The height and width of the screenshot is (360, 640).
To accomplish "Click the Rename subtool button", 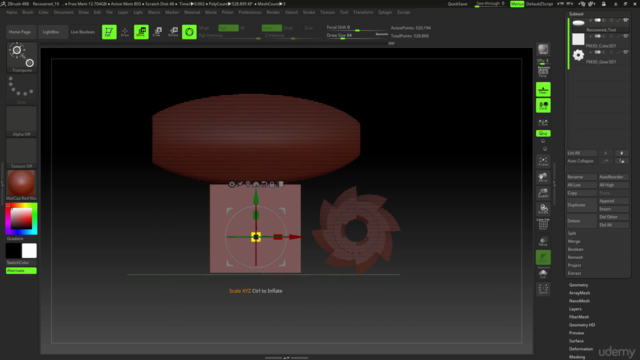I will pyautogui.click(x=582, y=177).
